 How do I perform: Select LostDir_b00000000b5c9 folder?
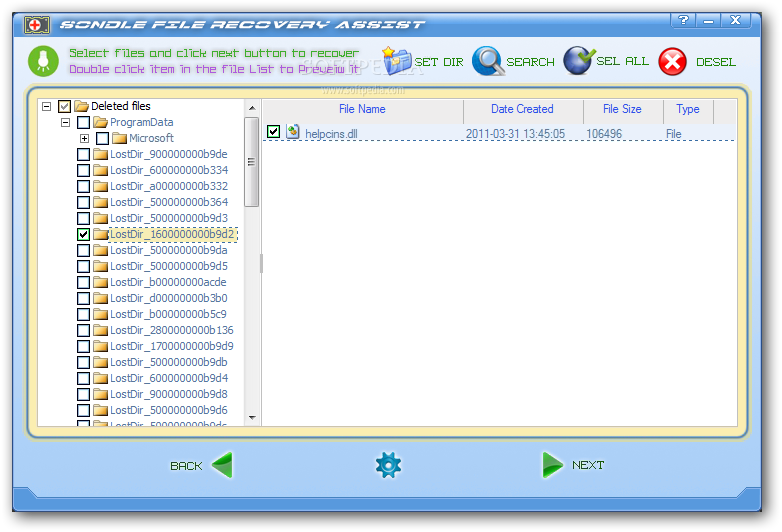coord(168,314)
